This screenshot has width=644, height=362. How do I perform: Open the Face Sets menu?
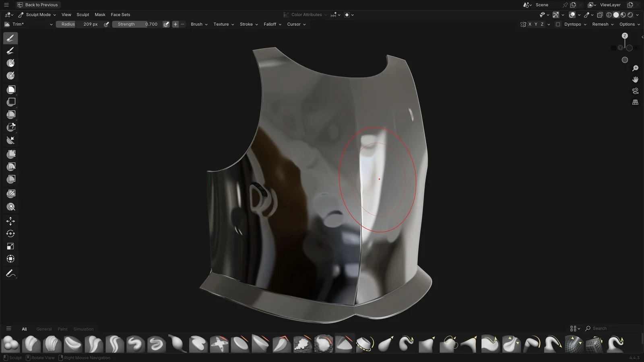tap(120, 14)
